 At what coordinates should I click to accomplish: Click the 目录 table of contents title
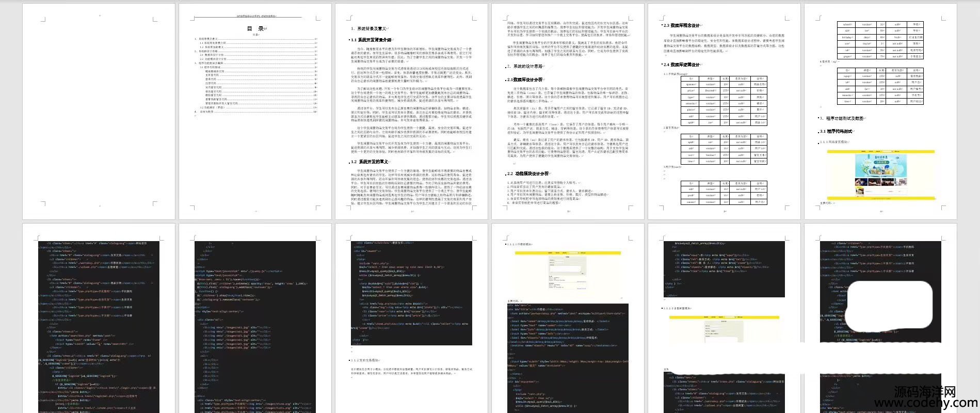click(x=256, y=29)
